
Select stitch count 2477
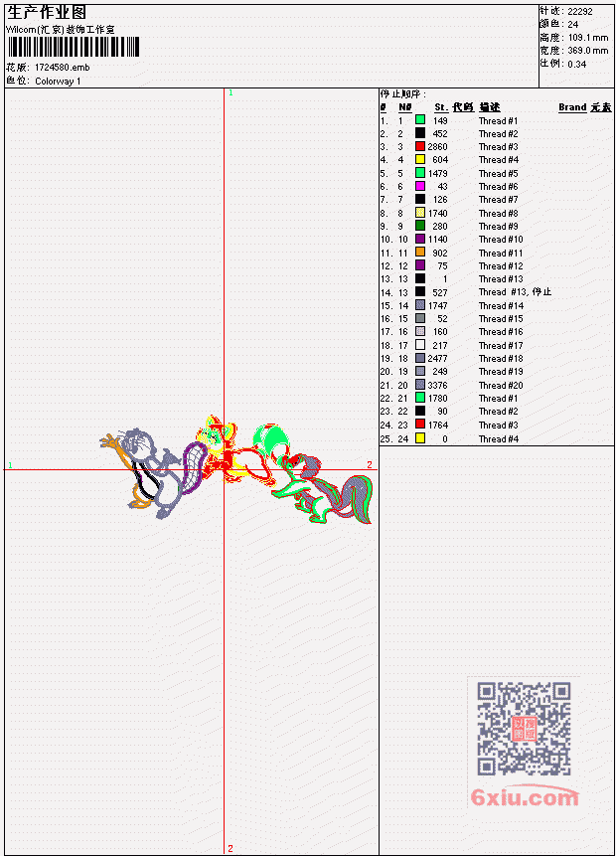437,359
